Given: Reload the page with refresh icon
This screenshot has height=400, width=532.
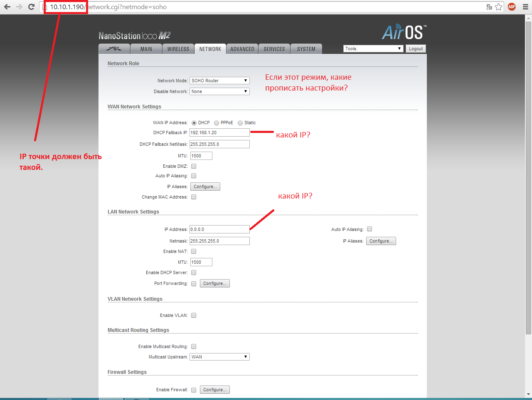Looking at the screenshot, I should [31, 7].
